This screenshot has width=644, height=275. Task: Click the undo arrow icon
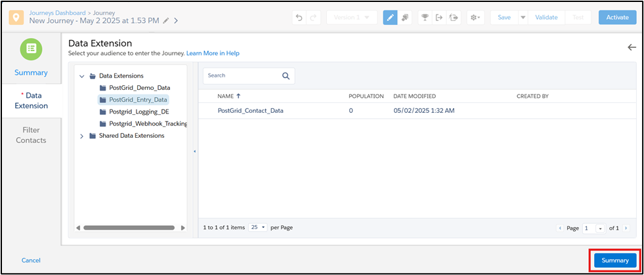point(299,18)
